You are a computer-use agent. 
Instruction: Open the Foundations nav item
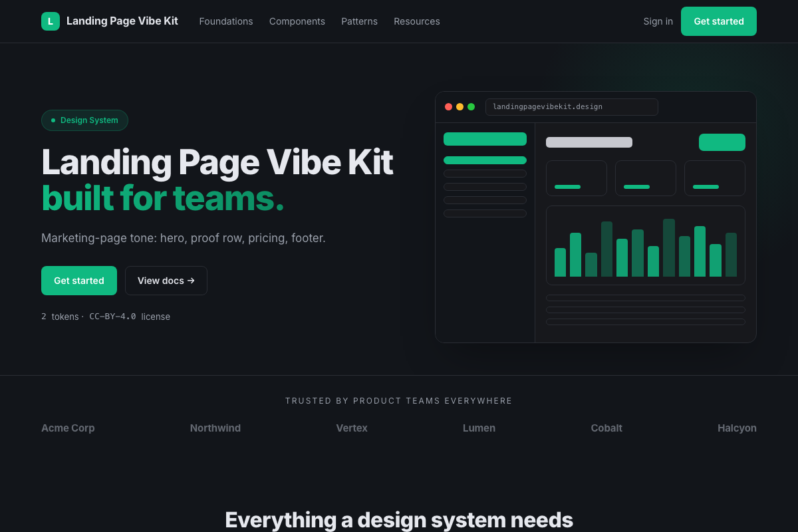click(x=226, y=21)
